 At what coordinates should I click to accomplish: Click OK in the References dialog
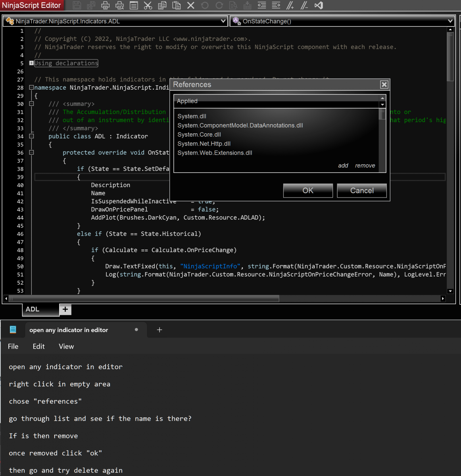[x=308, y=190]
